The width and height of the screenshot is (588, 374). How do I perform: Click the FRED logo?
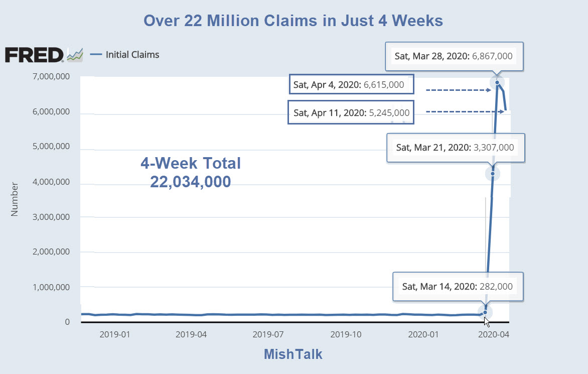[34, 55]
